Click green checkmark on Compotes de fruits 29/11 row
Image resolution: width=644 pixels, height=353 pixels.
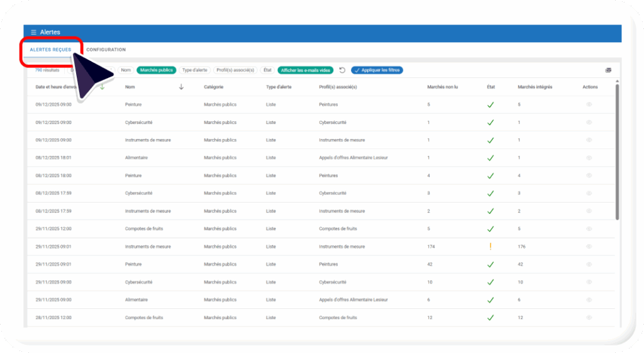pos(491,229)
